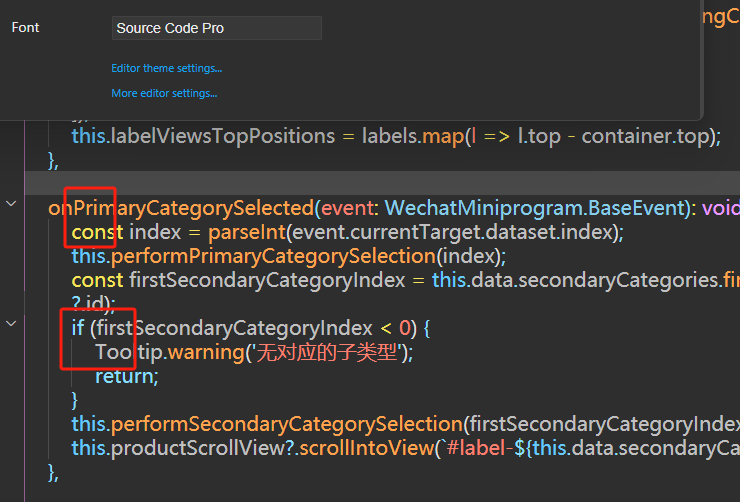Open the More editor settings link
The width and height of the screenshot is (740, 502).
pos(164,93)
